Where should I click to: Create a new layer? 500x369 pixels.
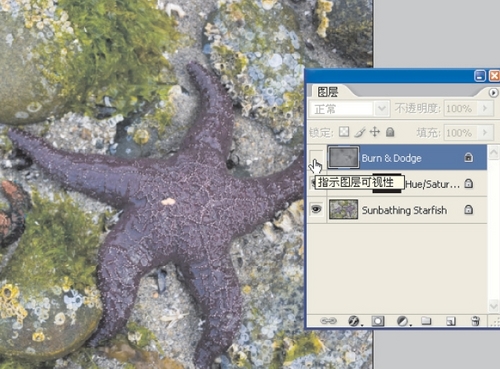451,321
